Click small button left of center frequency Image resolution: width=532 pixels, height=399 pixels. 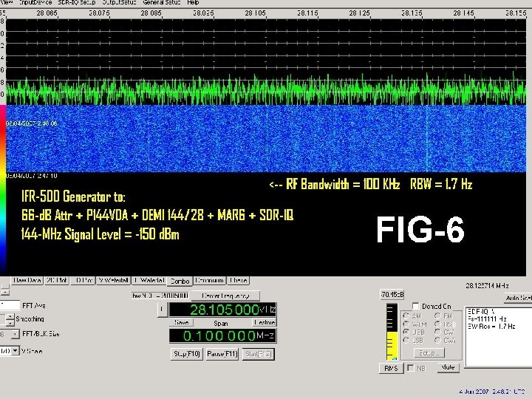coord(162,309)
